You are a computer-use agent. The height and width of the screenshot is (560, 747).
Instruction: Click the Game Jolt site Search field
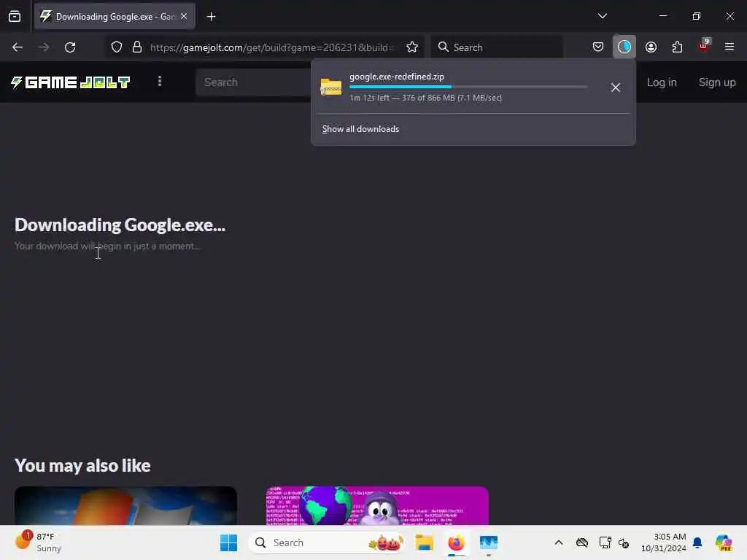click(253, 82)
